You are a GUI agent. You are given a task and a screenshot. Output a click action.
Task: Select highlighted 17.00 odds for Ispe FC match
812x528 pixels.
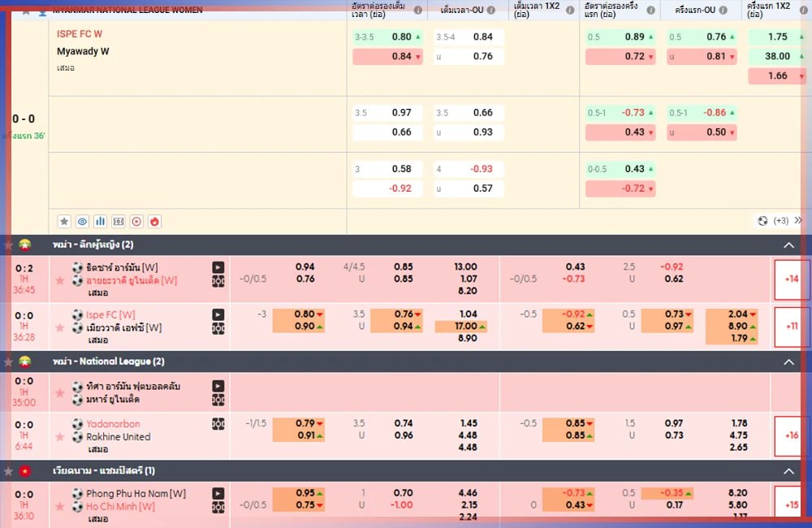coord(460,327)
